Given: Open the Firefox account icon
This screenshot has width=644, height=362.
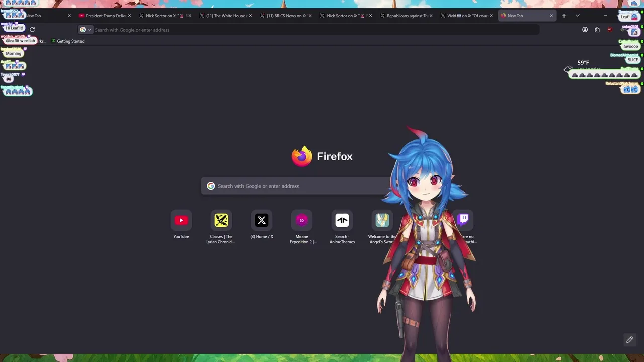Looking at the screenshot, I should point(585,30).
